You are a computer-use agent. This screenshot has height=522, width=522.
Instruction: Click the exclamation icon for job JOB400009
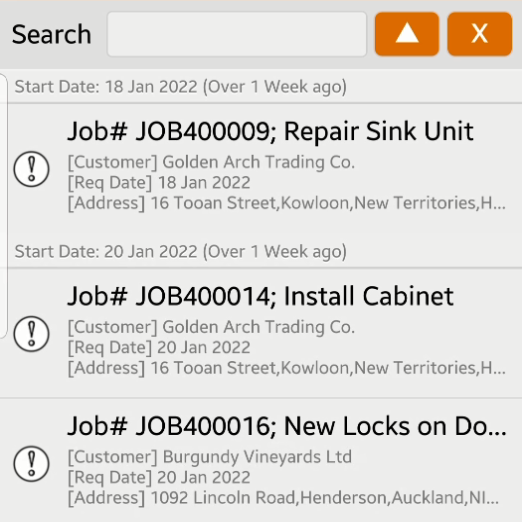coord(32,169)
